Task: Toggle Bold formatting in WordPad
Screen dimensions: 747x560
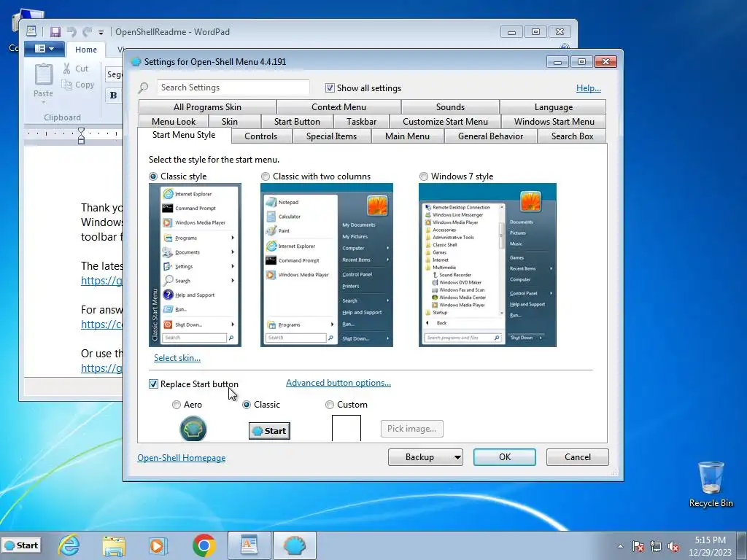Action: point(113,96)
